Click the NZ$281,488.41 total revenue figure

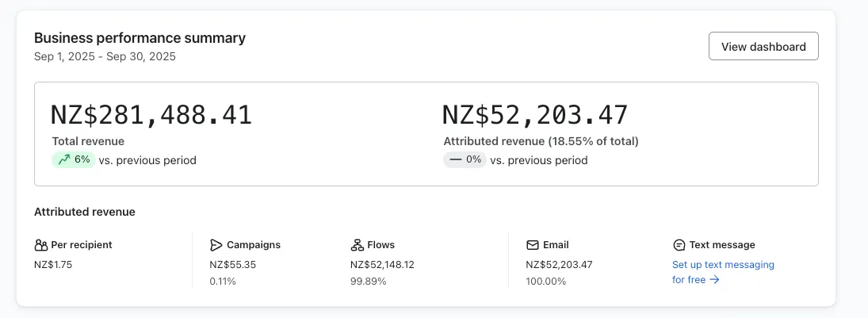(151, 115)
